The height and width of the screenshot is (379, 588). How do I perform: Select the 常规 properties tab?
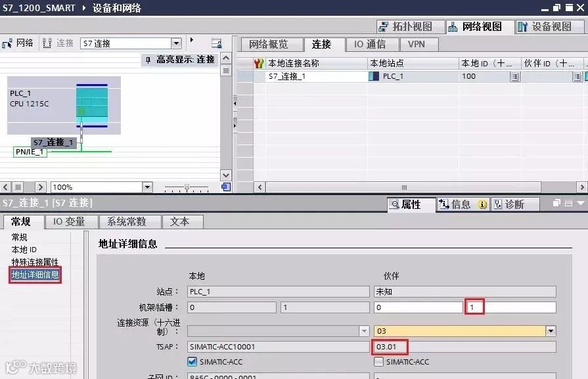click(22, 221)
